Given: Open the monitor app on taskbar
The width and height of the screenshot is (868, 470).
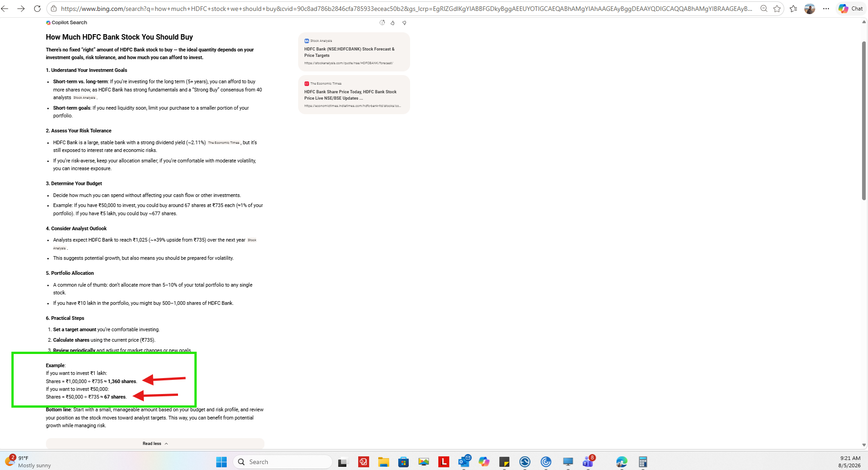Looking at the screenshot, I should tap(568, 462).
